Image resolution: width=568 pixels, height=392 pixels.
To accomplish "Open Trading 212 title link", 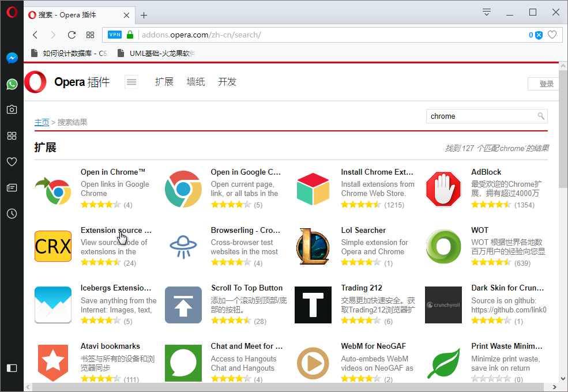I will click(362, 288).
